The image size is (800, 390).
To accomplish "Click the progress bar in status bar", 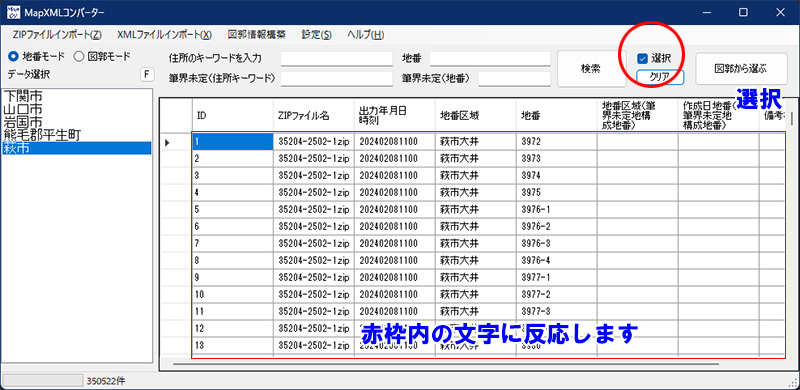I will point(42,380).
